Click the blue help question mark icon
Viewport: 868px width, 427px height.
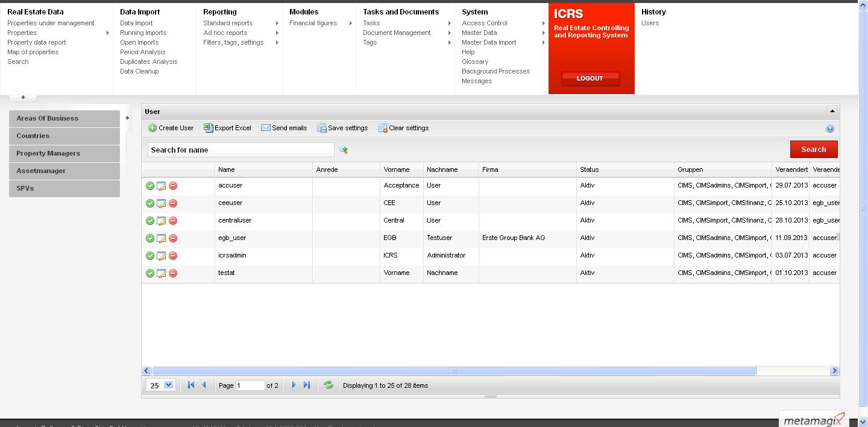click(x=830, y=128)
